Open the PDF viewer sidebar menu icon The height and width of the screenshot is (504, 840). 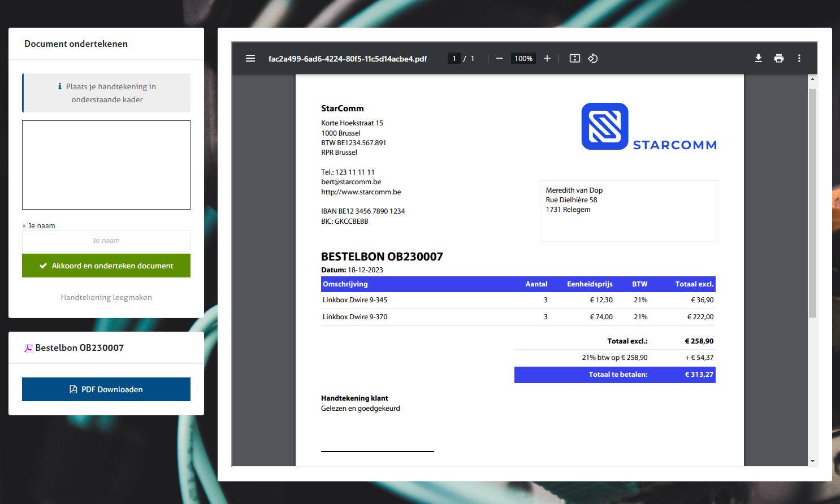click(x=250, y=58)
